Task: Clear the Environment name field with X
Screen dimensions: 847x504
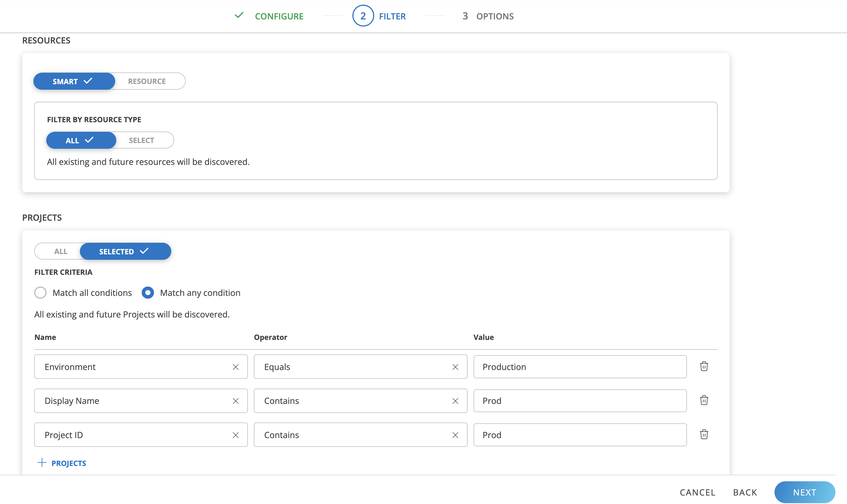Action: [x=236, y=367]
